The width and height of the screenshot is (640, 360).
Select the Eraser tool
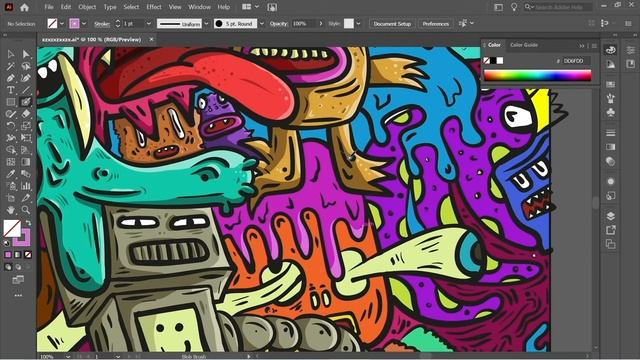pyautogui.click(x=26, y=114)
